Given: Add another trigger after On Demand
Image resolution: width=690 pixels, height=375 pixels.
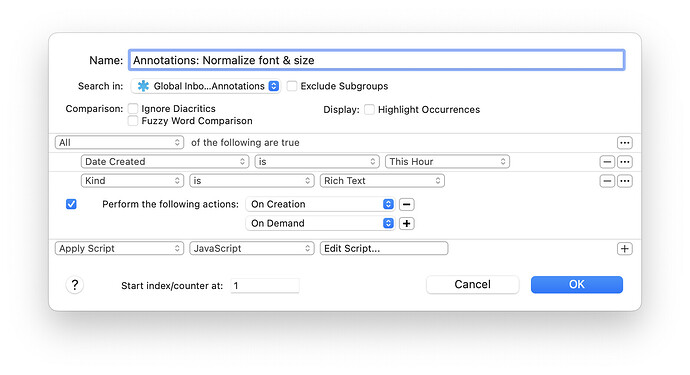Looking at the screenshot, I should tap(407, 224).
